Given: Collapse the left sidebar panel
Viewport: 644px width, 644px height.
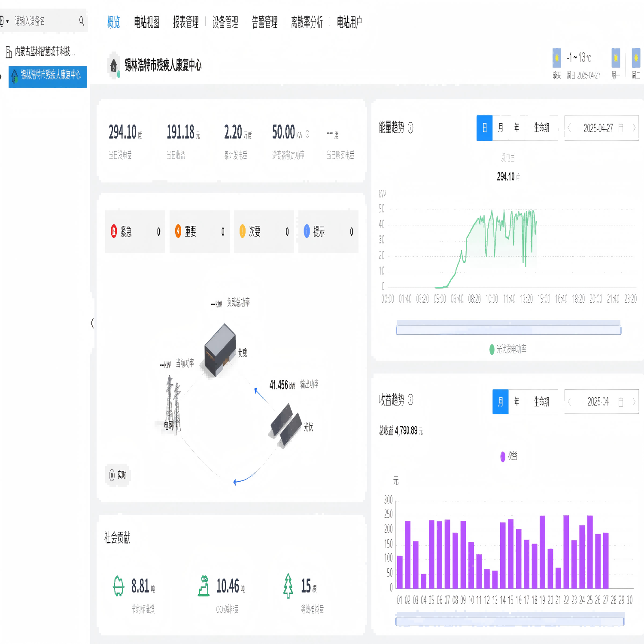Looking at the screenshot, I should click(x=92, y=323).
